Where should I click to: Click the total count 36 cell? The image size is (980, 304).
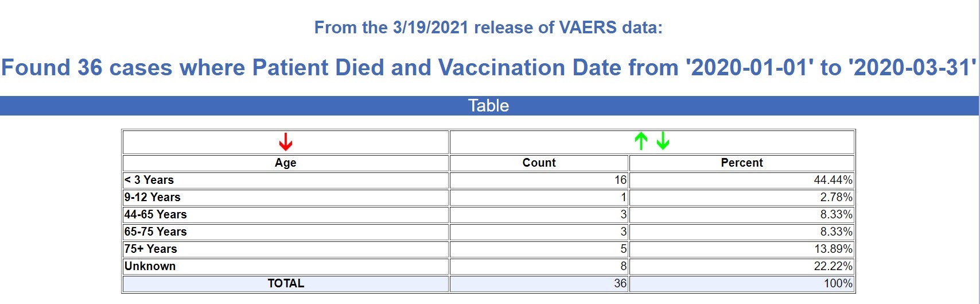pos(620,283)
